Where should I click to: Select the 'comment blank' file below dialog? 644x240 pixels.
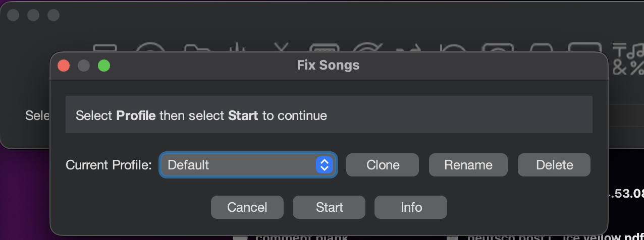[301, 236]
